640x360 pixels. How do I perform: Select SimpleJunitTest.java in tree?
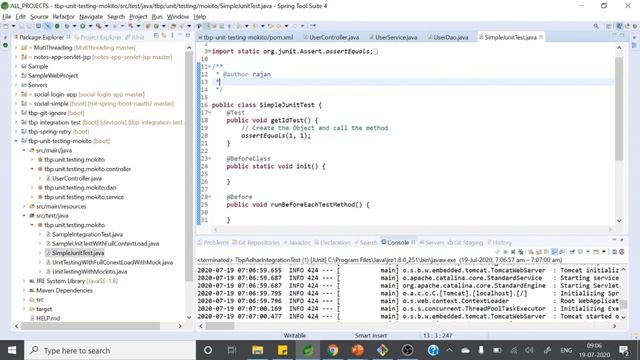78,253
